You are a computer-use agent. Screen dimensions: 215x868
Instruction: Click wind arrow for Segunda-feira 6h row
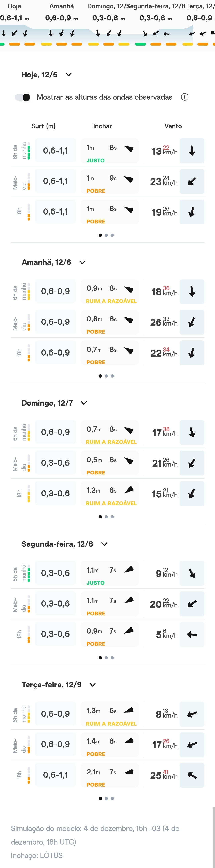(192, 573)
